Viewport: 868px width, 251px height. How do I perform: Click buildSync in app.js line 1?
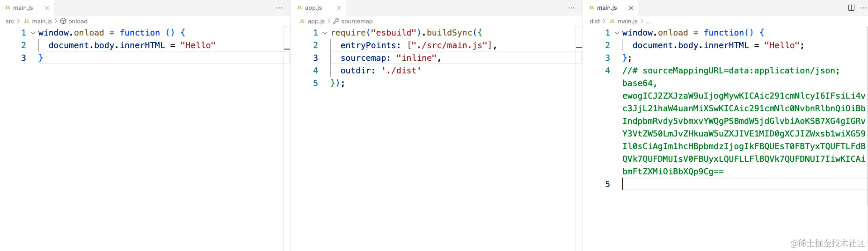449,33
